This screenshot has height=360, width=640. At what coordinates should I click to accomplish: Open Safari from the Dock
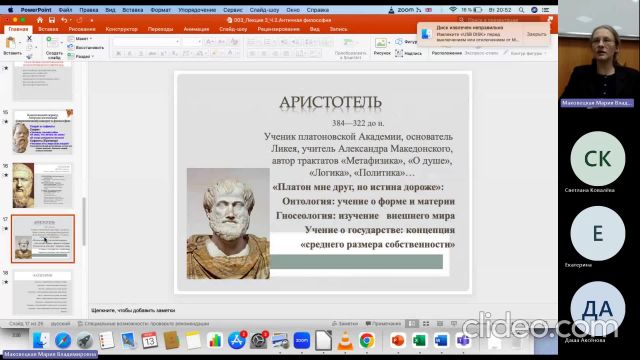(x=62, y=340)
